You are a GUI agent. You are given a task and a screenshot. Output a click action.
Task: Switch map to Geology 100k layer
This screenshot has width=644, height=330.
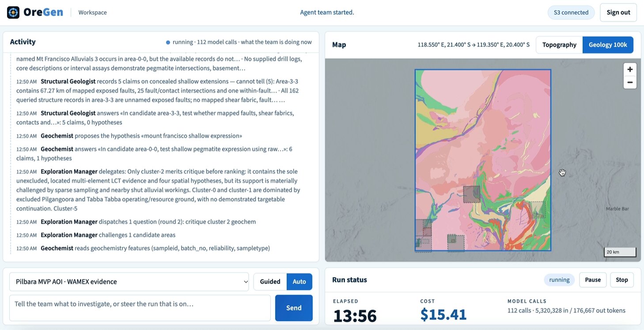608,45
